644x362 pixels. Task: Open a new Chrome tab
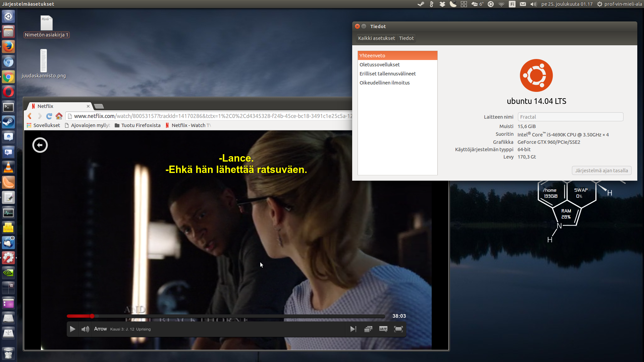(99, 106)
